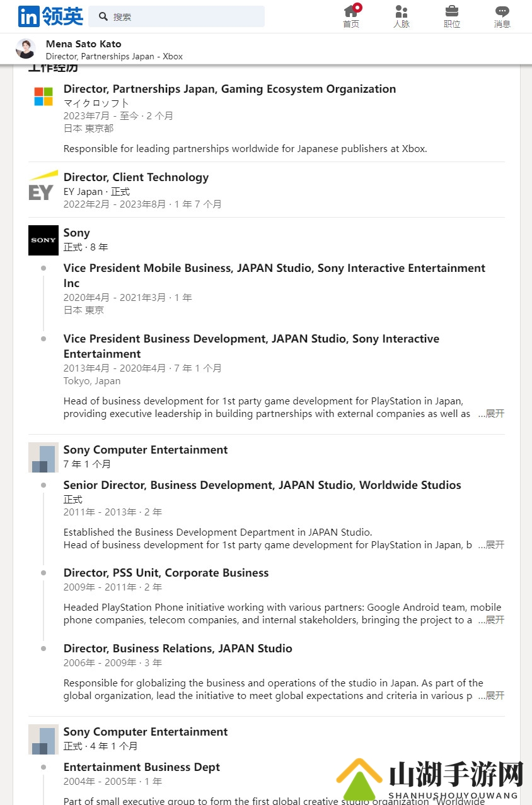532x805 pixels.
Task: Expand description under Vice President Business Development
Action: click(492, 414)
